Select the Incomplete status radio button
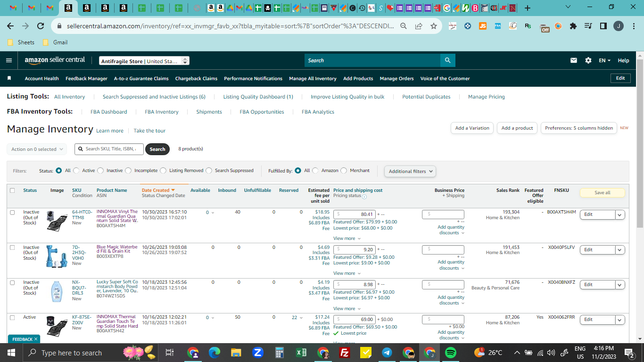Viewport: 644px width, 362px height. [x=129, y=171]
